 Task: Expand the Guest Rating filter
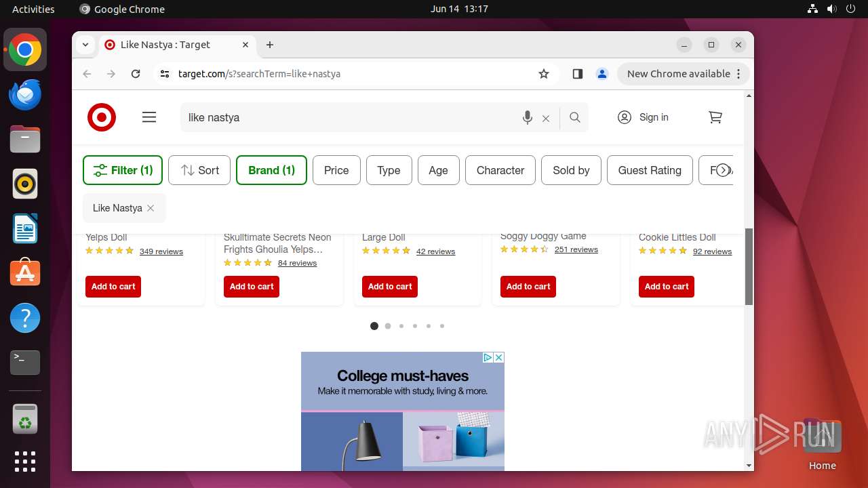click(x=650, y=170)
